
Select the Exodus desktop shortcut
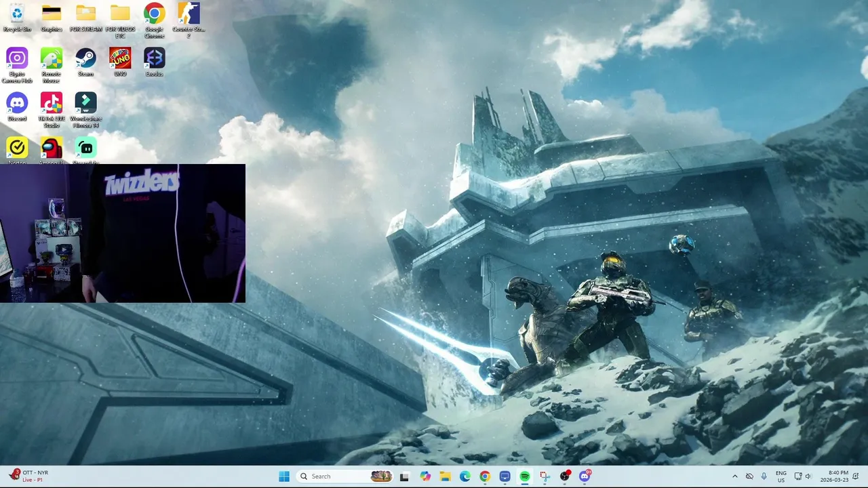coord(154,62)
